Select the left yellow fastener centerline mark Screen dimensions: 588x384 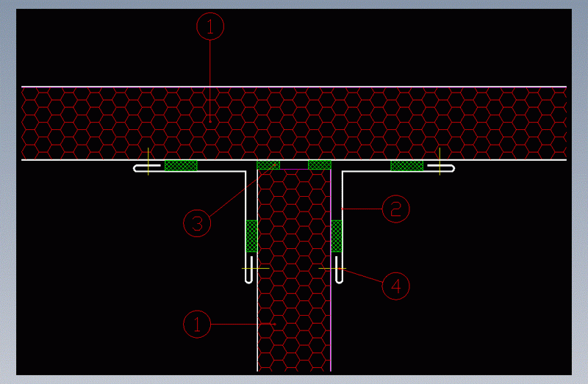pos(148,162)
